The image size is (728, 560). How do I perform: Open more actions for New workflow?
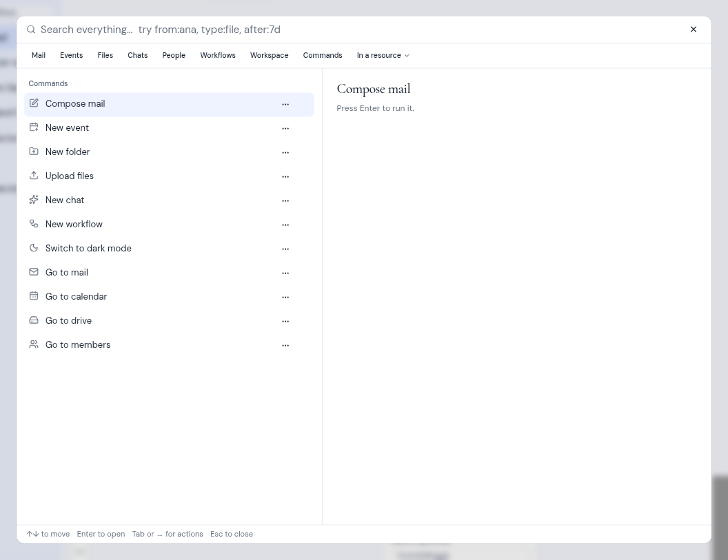pyautogui.click(x=285, y=225)
